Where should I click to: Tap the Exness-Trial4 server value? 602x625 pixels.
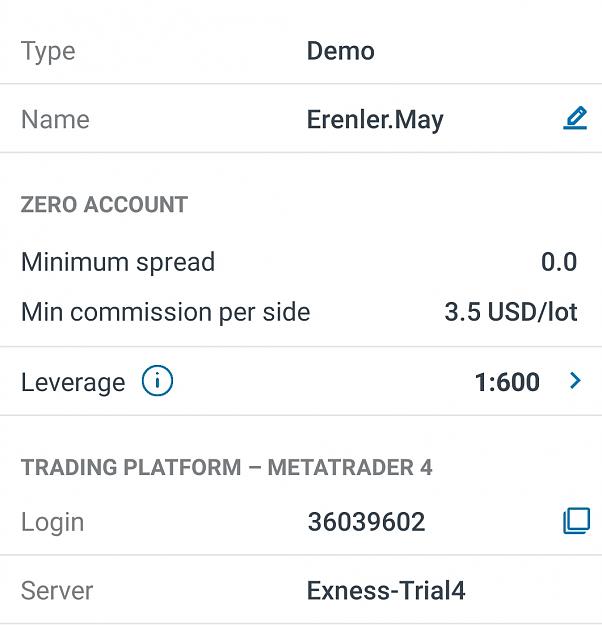(386, 590)
